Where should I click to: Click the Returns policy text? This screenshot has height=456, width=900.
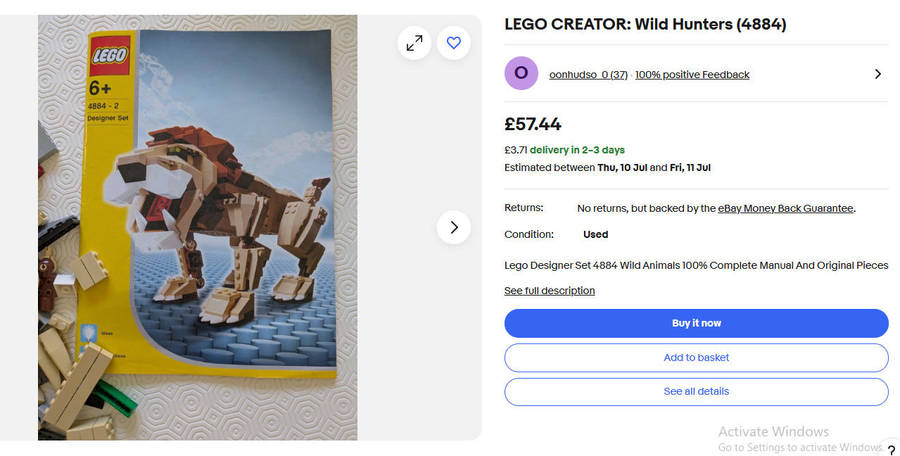click(x=716, y=209)
